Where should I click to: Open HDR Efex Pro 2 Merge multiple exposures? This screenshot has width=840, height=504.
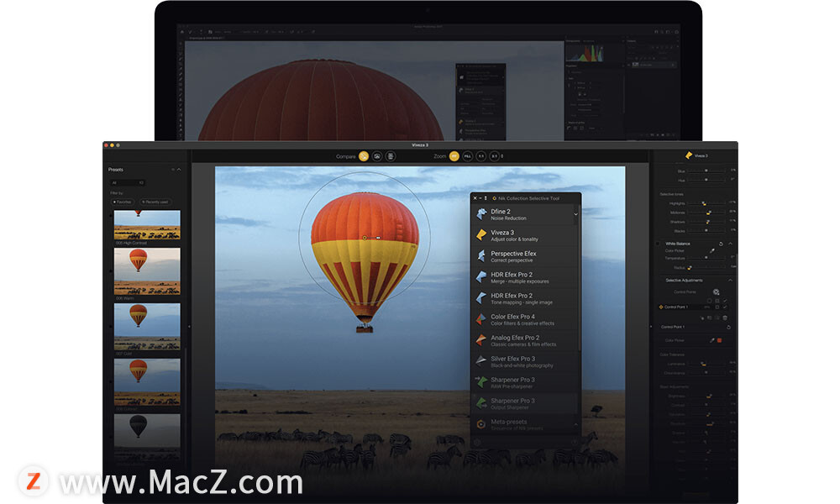tap(481, 277)
